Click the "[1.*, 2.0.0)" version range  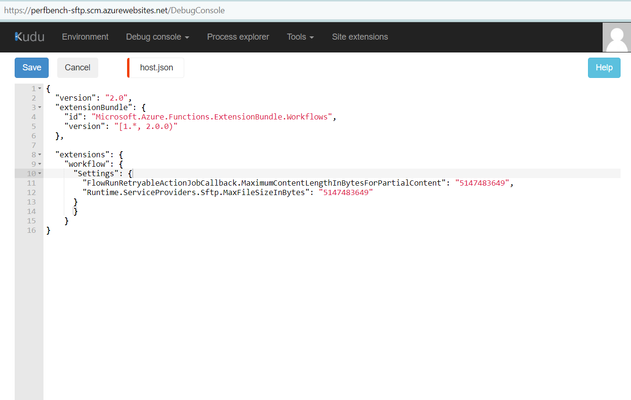(x=146, y=126)
